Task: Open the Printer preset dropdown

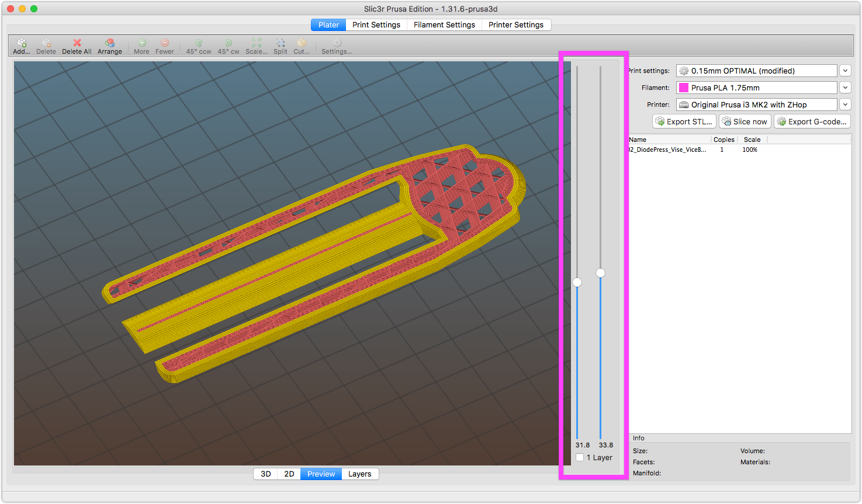Action: pos(845,105)
